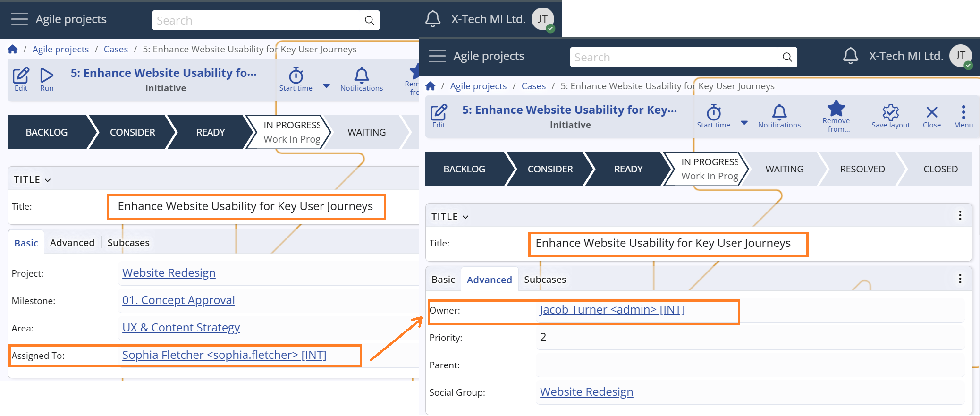This screenshot has height=416, width=980.
Task: Click the Edit pencil icon in left window
Action: (x=21, y=76)
